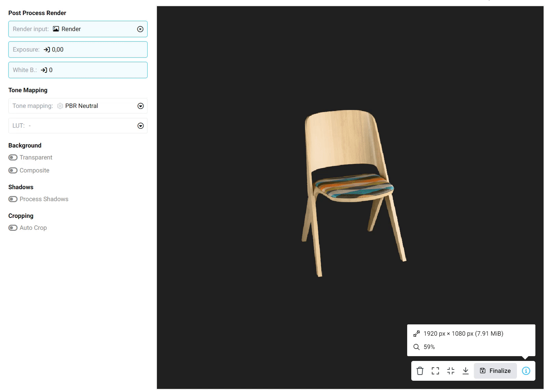Clear the Render input with the X icon

click(x=140, y=29)
